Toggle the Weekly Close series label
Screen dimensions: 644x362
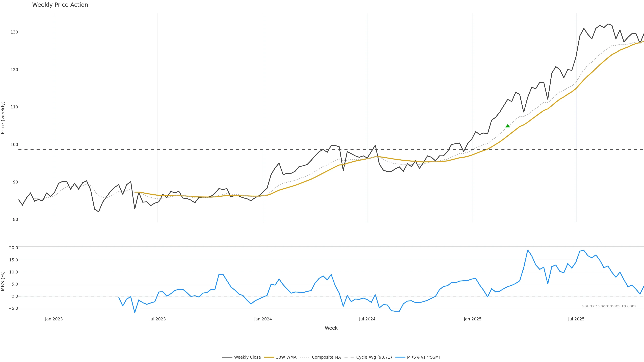[247, 357]
